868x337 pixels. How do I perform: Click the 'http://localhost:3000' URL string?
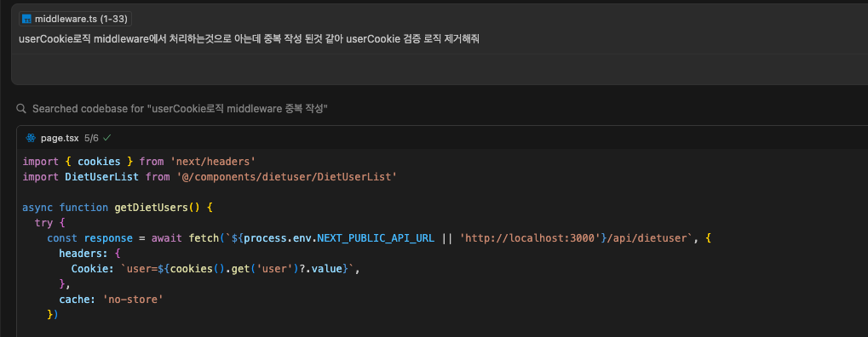point(530,238)
